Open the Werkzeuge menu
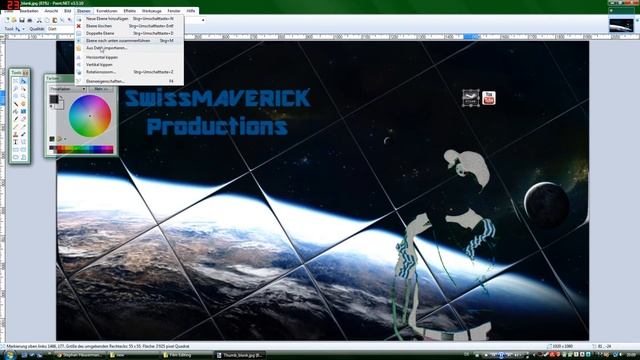 pos(151,11)
